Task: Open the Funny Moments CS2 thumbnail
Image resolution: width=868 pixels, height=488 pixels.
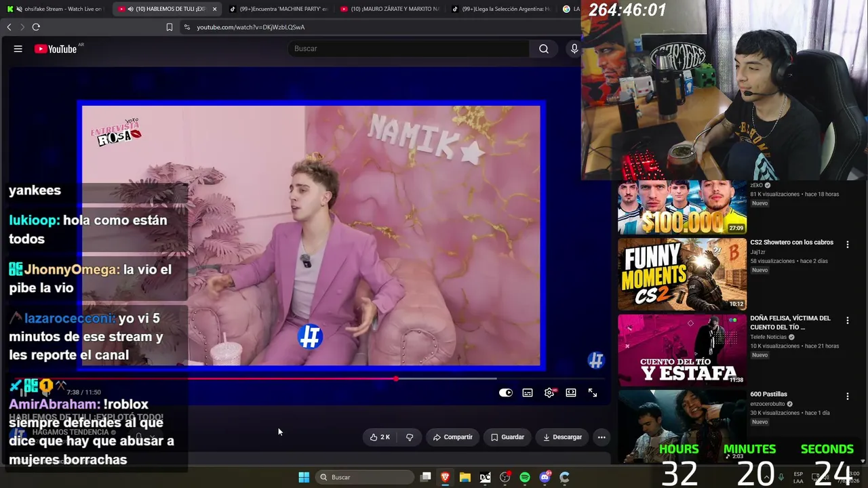Action: 682,274
